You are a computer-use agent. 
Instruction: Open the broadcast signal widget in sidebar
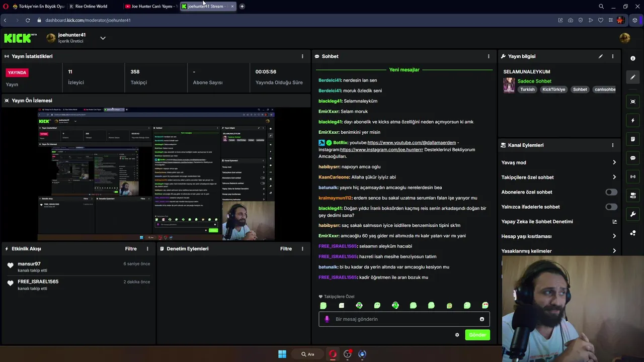(633, 176)
